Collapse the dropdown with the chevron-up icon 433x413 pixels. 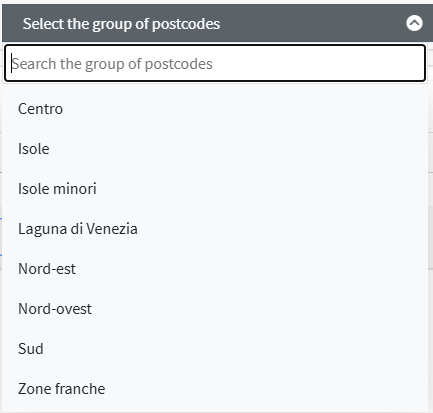(x=414, y=23)
